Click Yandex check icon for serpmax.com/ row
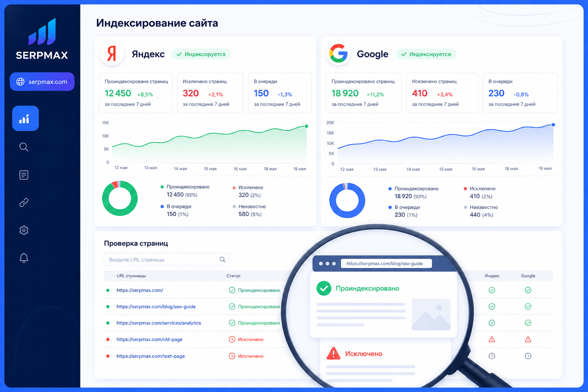 point(492,290)
